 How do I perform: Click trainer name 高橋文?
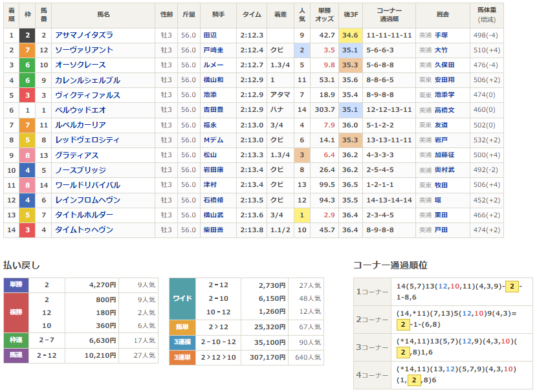click(444, 110)
